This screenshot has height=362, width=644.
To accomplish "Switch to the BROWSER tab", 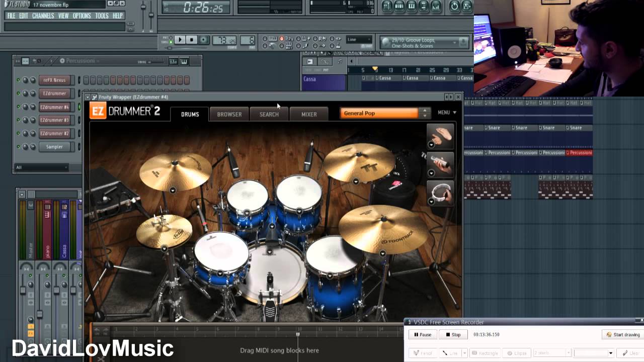I will click(229, 114).
